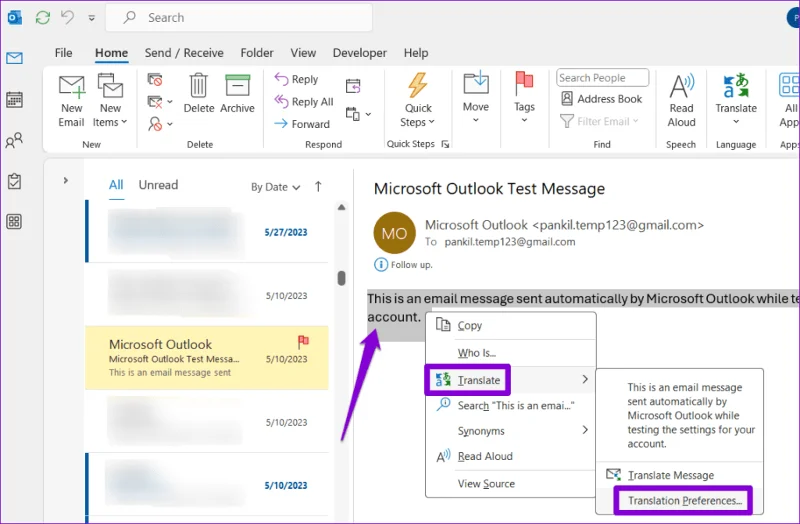This screenshot has width=800, height=524.
Task: Choose Read Aloud in the context menu
Action: point(511,456)
